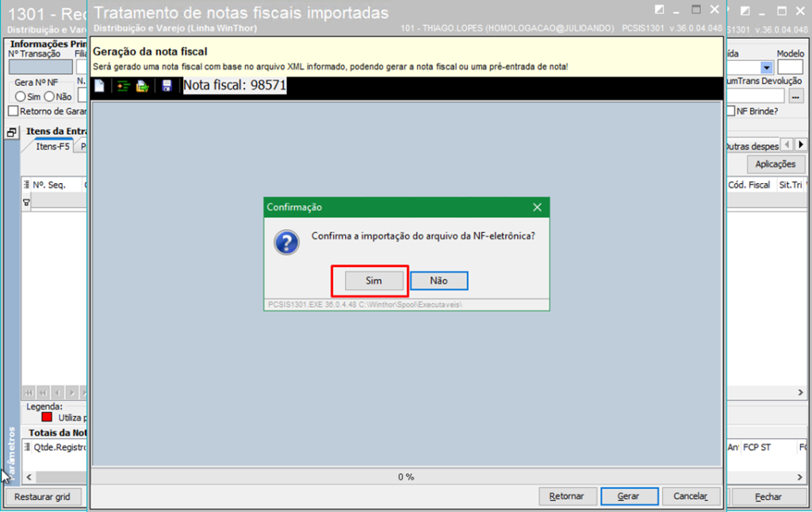The image size is (812, 512).
Task: Click the green list-lines toolbar icon
Action: tap(122, 86)
